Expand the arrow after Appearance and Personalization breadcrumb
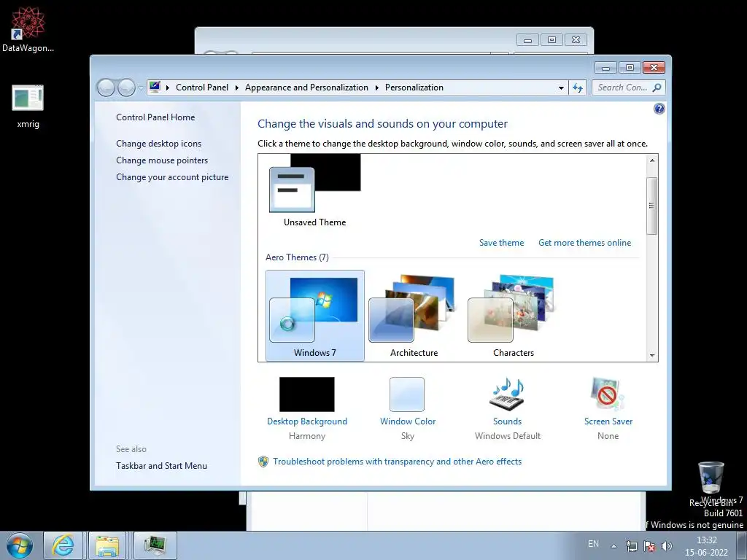 [x=377, y=87]
